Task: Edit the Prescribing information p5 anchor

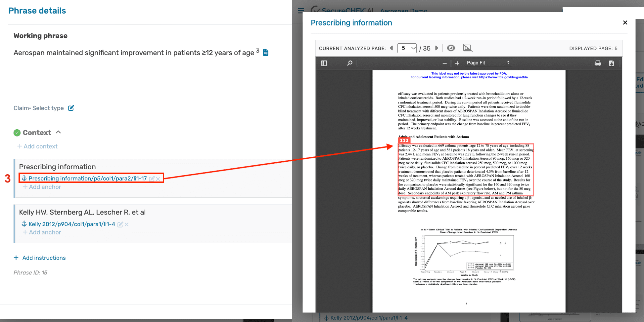Action: pyautogui.click(x=152, y=179)
